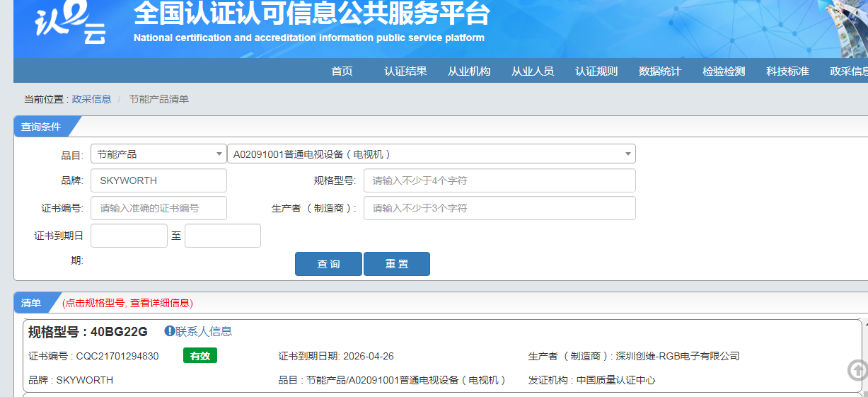Open model 规格型号：40BG22G details
868x397 pixels.
click(x=88, y=331)
